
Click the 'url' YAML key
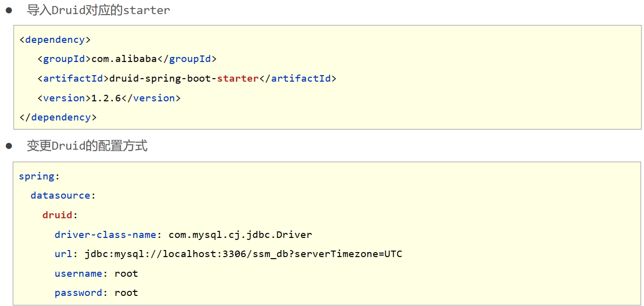coord(64,254)
